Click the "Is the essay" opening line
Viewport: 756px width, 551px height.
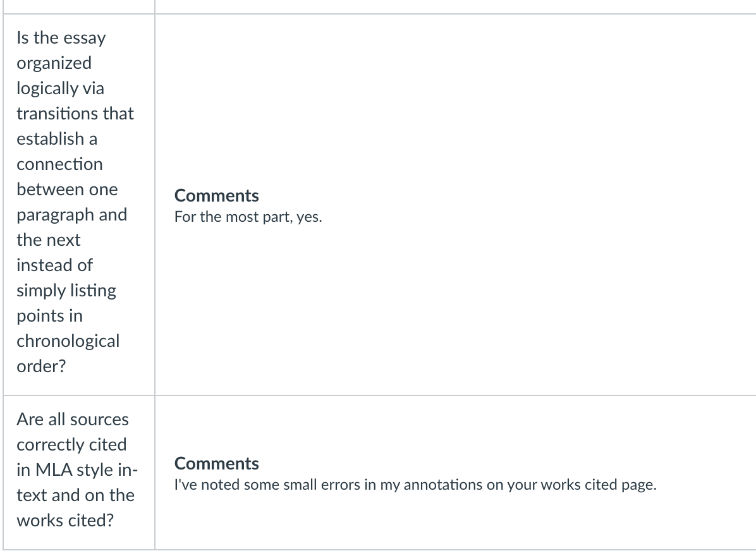[61, 38]
